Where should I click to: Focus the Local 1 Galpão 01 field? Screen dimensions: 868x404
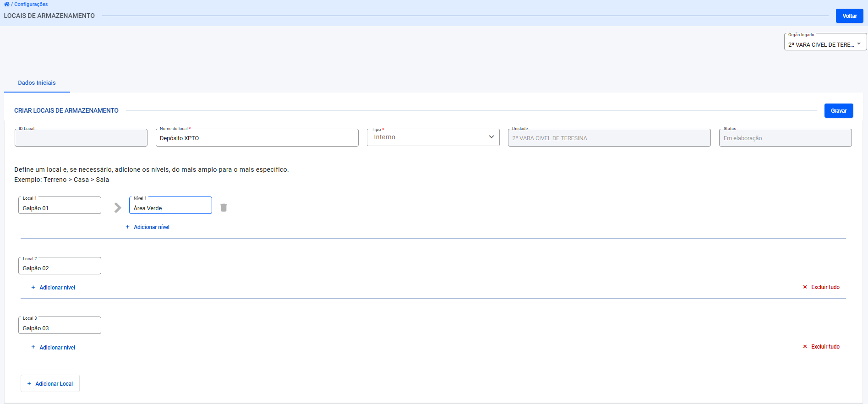[x=60, y=208]
